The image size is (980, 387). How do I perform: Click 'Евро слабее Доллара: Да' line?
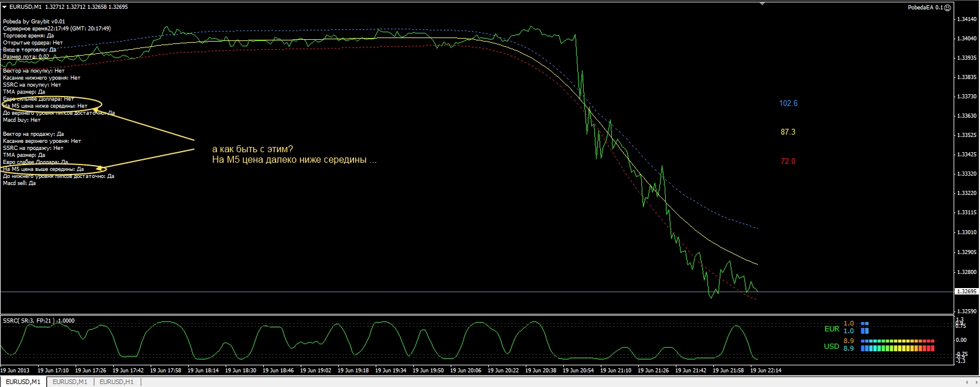pyautogui.click(x=36, y=162)
